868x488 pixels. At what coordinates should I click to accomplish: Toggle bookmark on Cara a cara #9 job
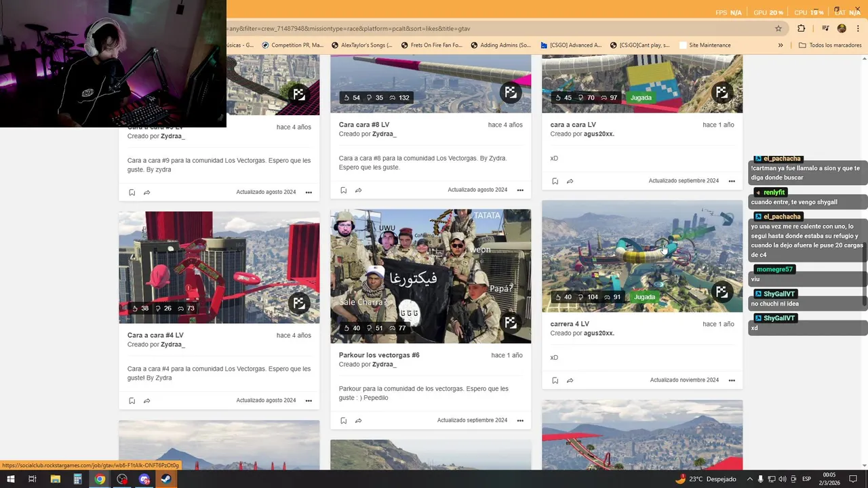point(132,192)
